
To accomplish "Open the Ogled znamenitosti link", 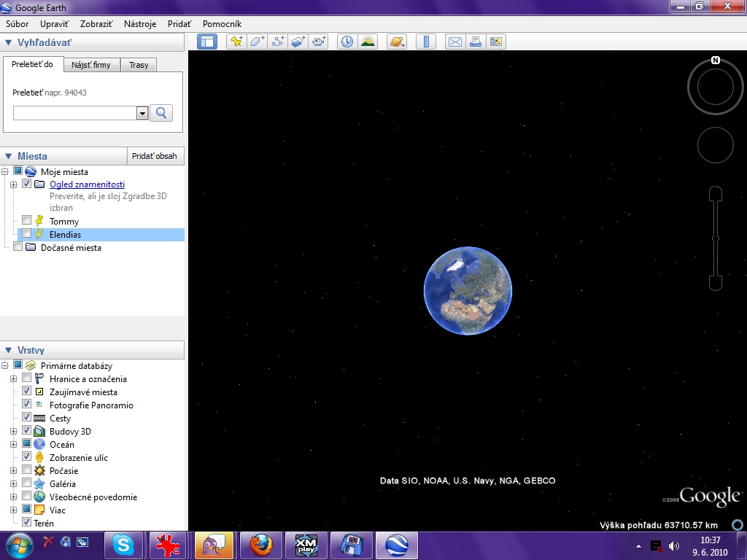I will [x=88, y=184].
